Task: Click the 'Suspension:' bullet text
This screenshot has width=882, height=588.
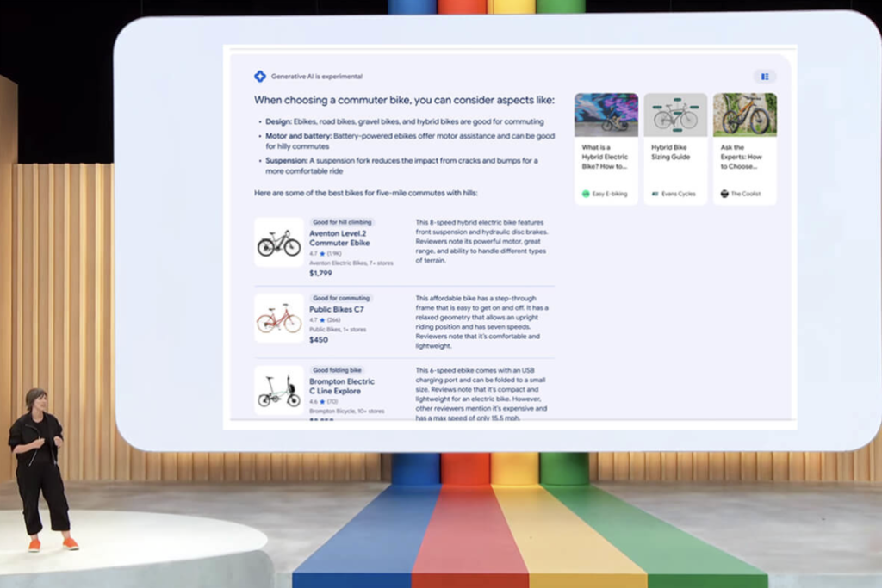Action: pos(401,166)
